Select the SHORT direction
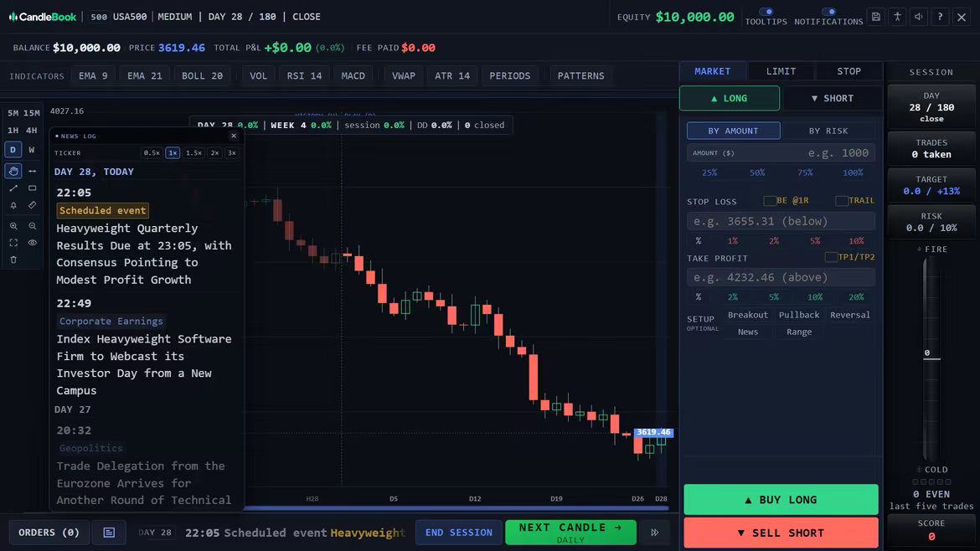 tap(832, 98)
